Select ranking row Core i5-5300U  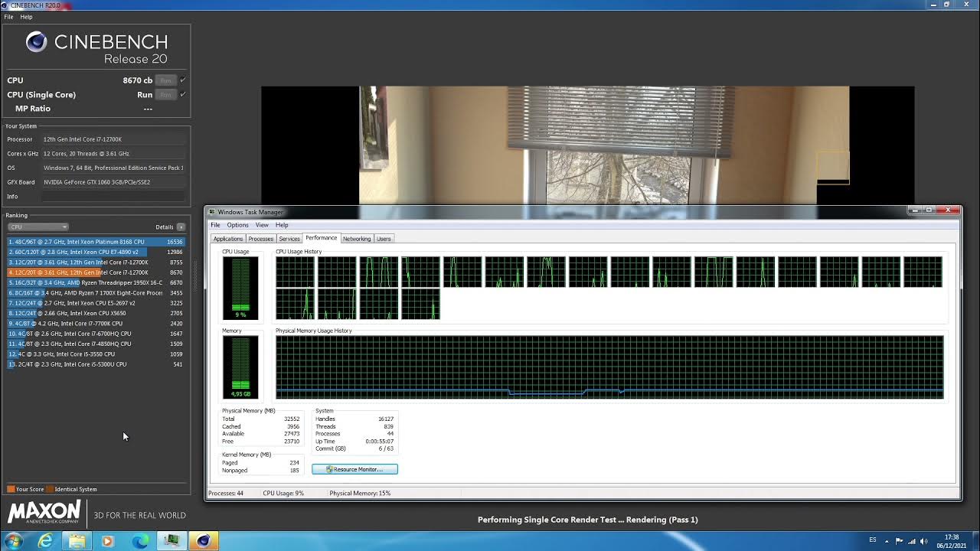tap(96, 364)
